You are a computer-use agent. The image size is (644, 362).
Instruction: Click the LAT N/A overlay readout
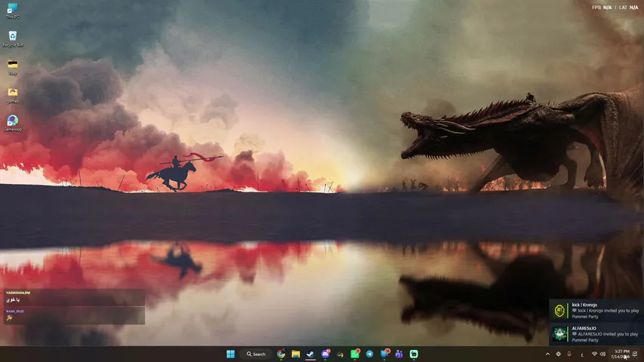628,8
